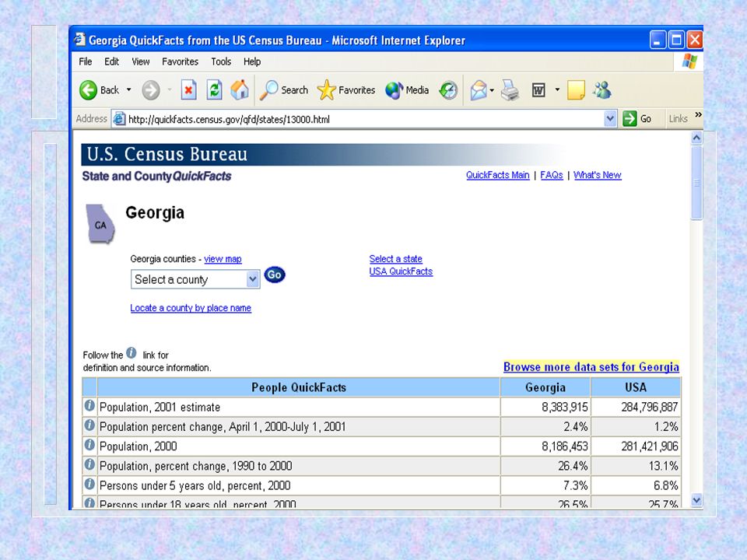Screen dimensions: 747x560
Task: Click the USA value 284,796,887
Action: (649, 407)
